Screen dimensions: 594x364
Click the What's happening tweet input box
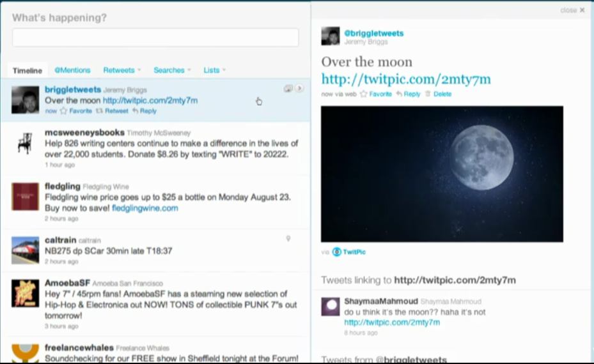(x=155, y=38)
